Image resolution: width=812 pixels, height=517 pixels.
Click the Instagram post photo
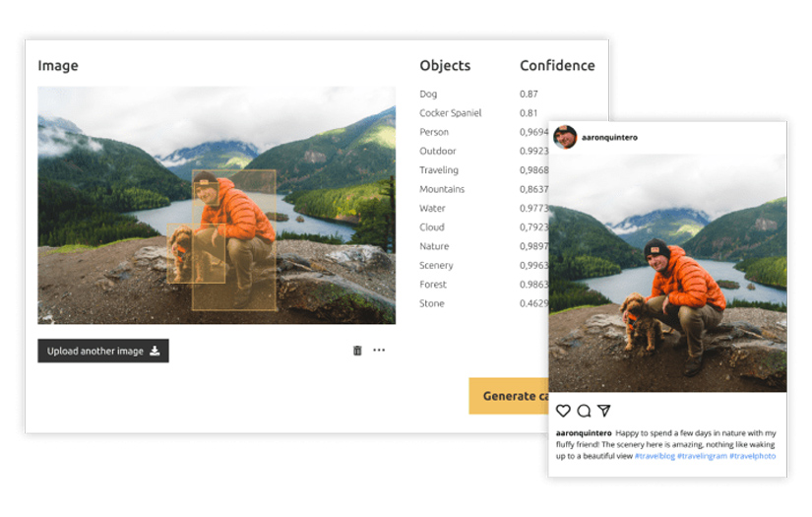coord(667,273)
